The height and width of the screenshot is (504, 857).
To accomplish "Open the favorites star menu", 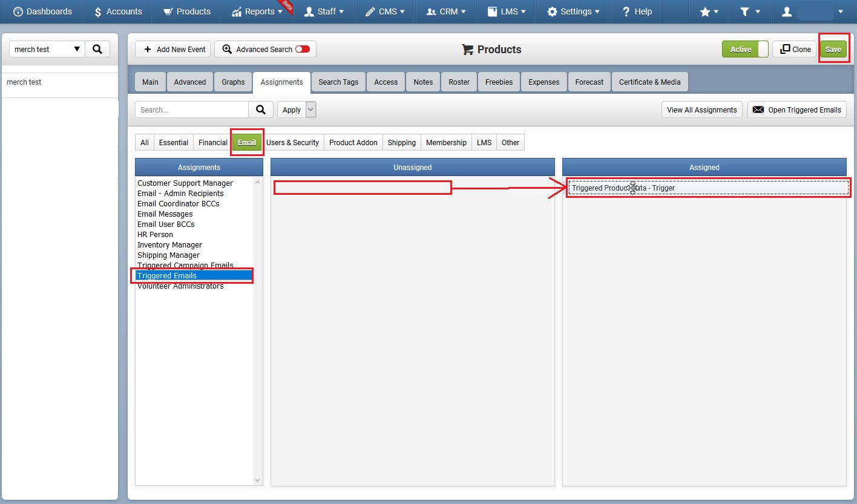I will point(709,11).
